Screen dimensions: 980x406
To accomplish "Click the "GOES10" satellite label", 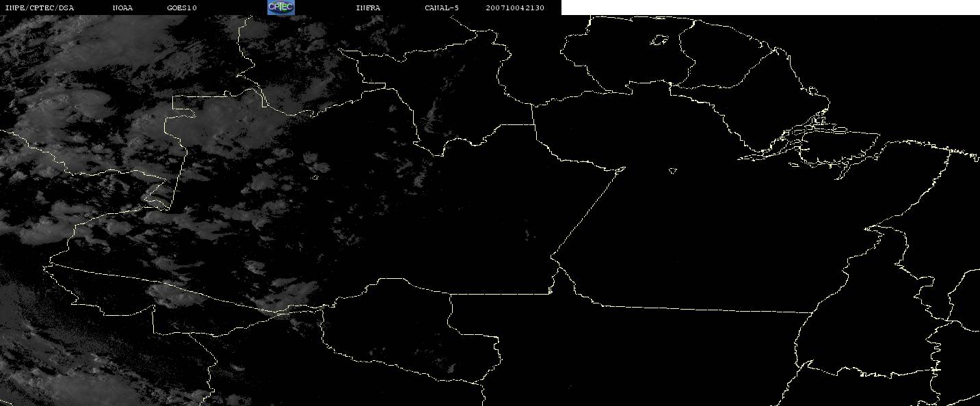I will click(x=182, y=8).
